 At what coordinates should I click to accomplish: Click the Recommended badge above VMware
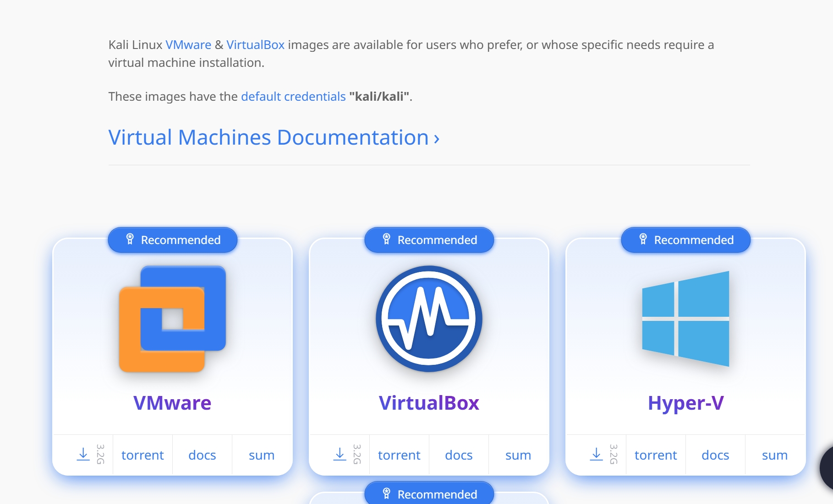(173, 240)
